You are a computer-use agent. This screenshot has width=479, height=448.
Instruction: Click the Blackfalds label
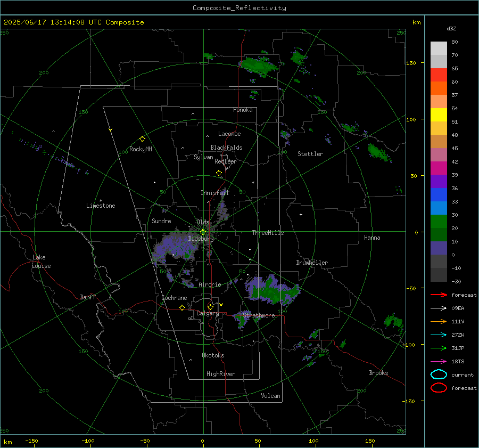[226, 148]
